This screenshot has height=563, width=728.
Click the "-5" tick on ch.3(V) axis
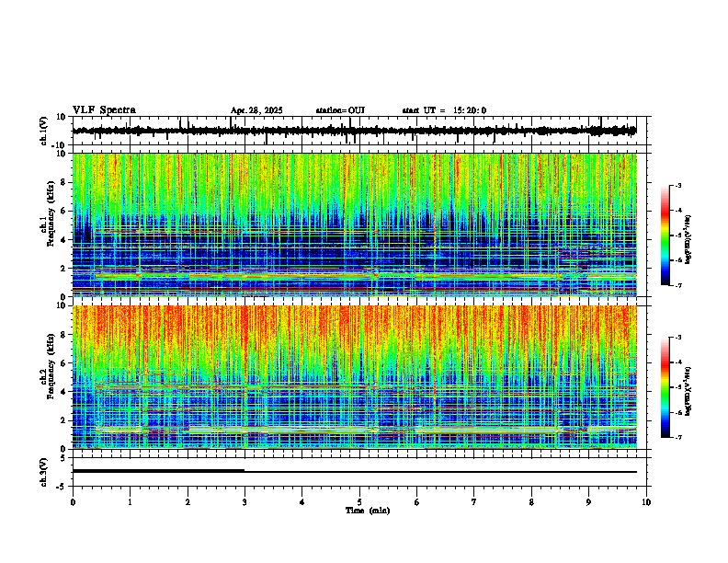(62, 487)
